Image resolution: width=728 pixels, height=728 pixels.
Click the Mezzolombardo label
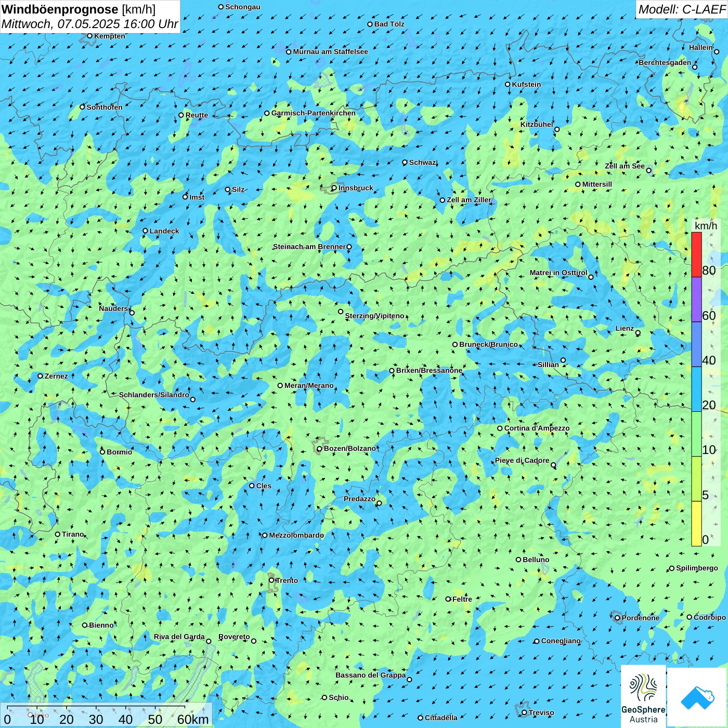tap(296, 535)
